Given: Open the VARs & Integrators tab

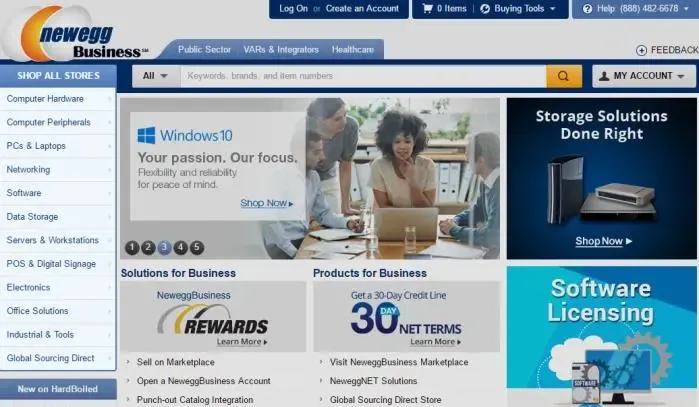Looking at the screenshot, I should pos(281,49).
